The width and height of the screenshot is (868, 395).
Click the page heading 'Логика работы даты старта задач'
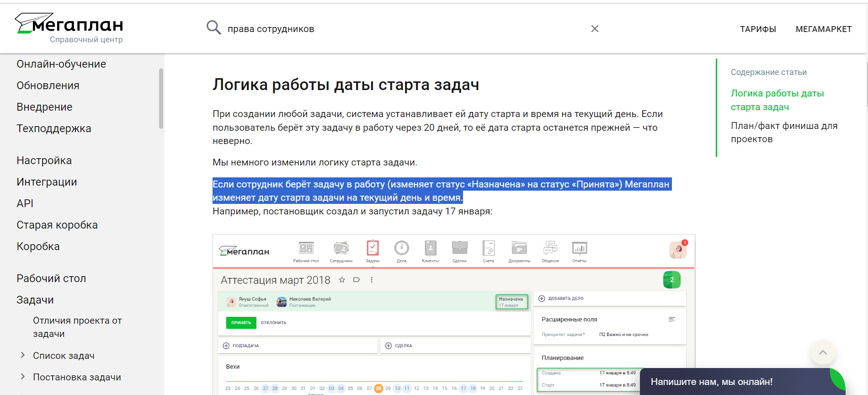pyautogui.click(x=346, y=85)
